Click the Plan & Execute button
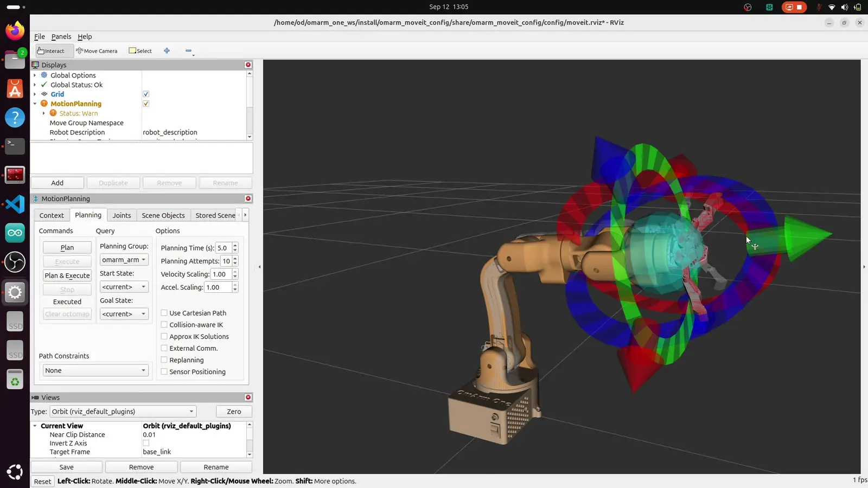Viewport: 868px width, 488px height. pyautogui.click(x=67, y=275)
